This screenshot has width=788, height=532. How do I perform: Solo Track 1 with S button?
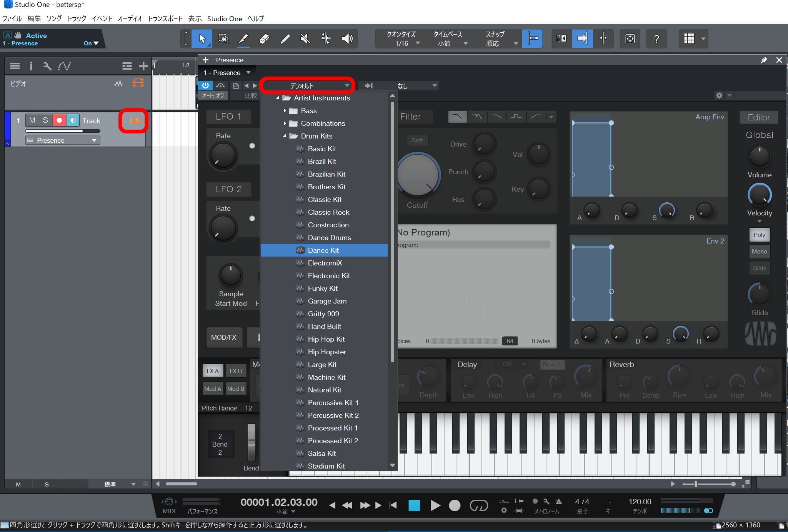click(x=45, y=120)
